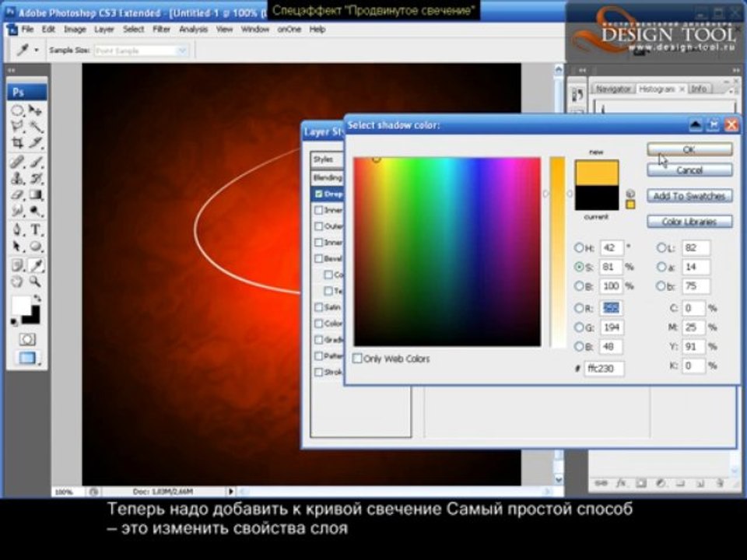
Task: Confirm color with OK button
Action: click(689, 149)
